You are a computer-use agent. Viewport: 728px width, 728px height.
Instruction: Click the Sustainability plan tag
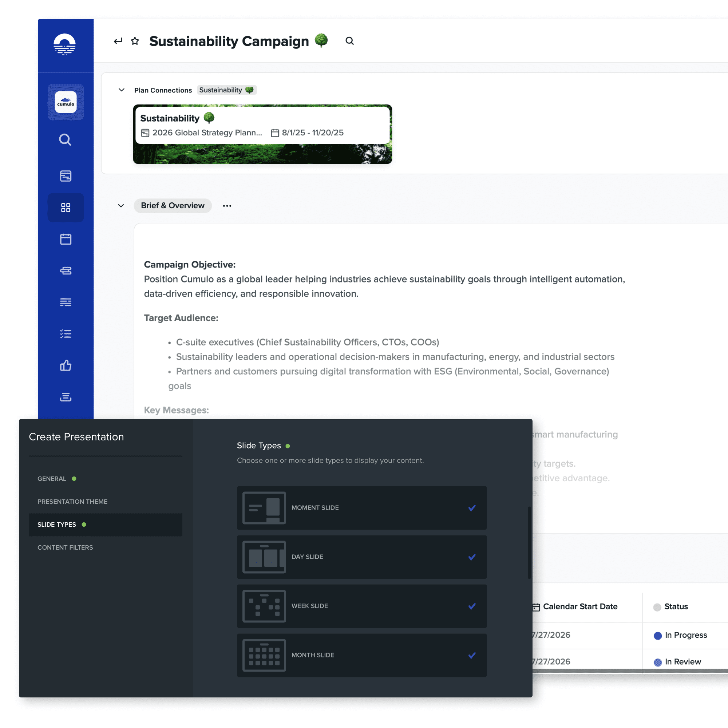pyautogui.click(x=226, y=90)
